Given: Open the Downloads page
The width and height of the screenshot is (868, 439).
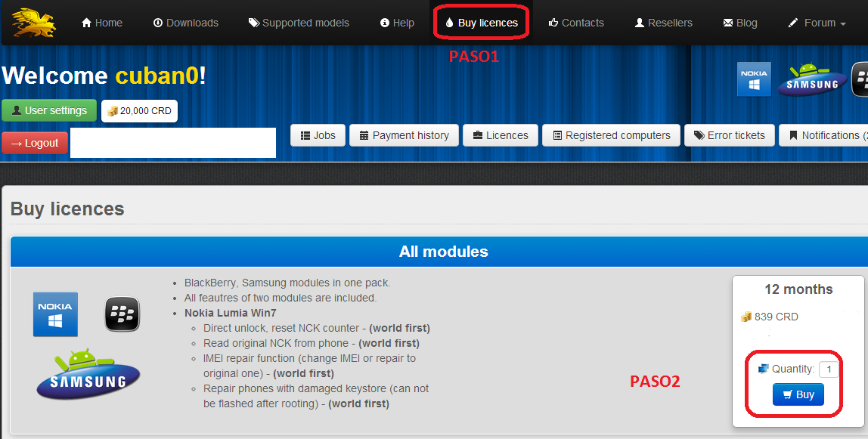Looking at the screenshot, I should click(185, 23).
